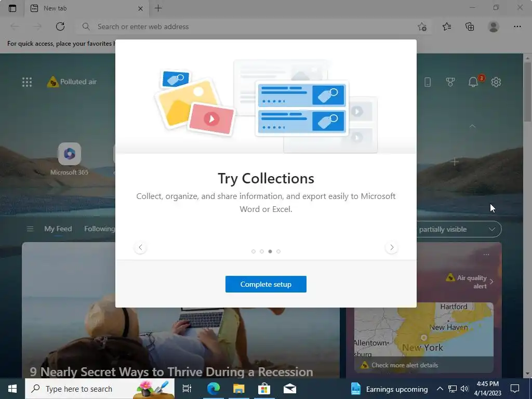Screen dimensions: 532x399
Task: Go to next slide with right arrow
Action: [392, 247]
